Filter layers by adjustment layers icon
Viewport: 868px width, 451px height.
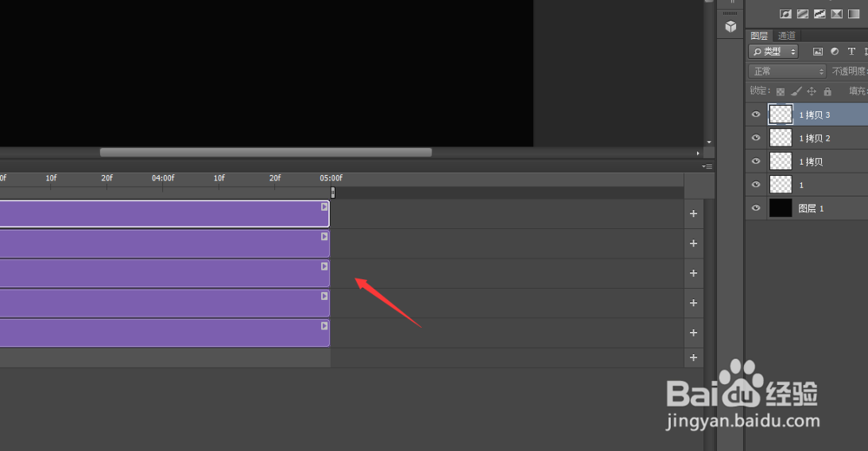pyautogui.click(x=835, y=51)
